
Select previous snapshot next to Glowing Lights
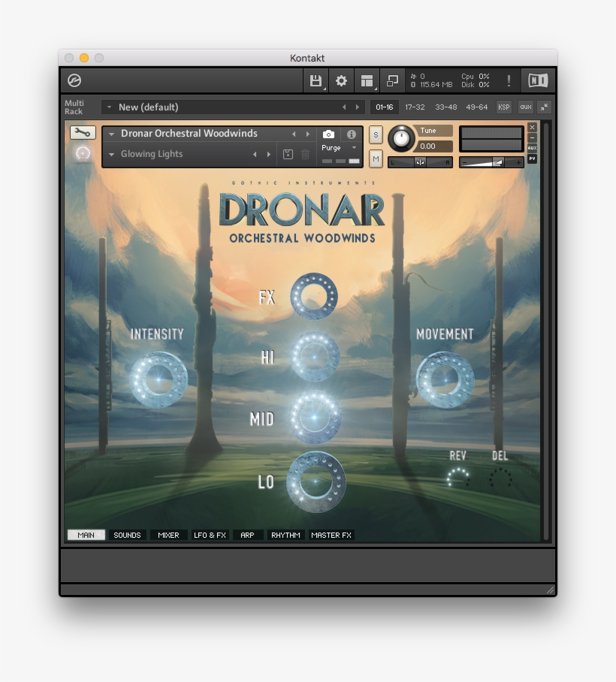(x=255, y=155)
